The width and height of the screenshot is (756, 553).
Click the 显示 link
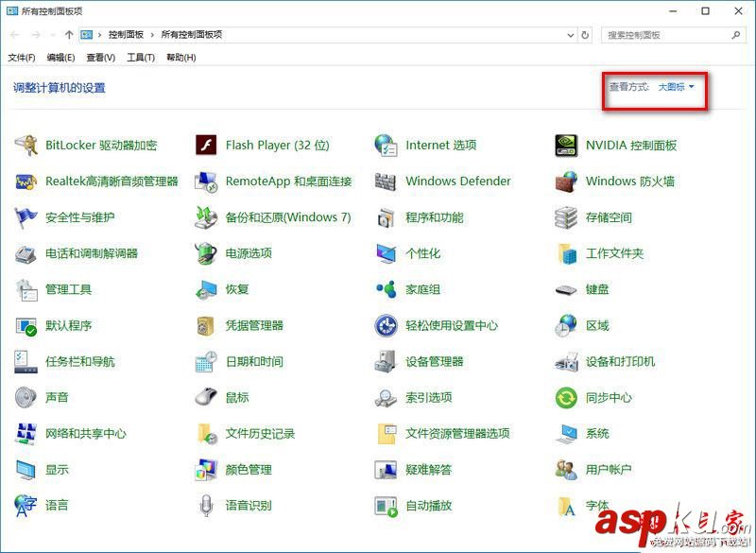57,470
